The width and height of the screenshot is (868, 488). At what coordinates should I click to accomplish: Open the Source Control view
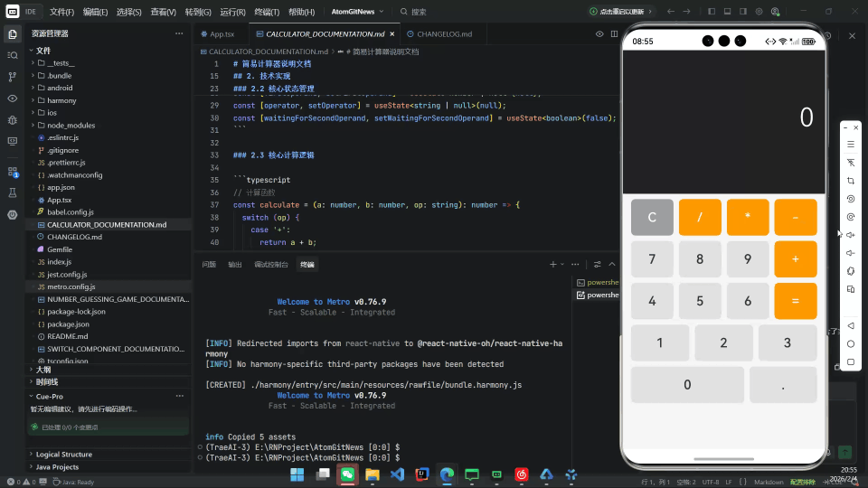click(12, 77)
